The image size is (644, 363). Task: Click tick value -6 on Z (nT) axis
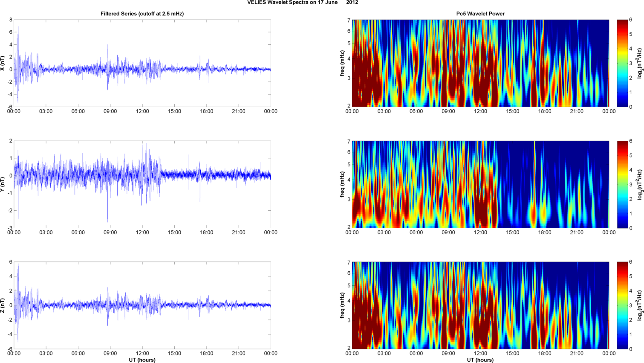10,349
